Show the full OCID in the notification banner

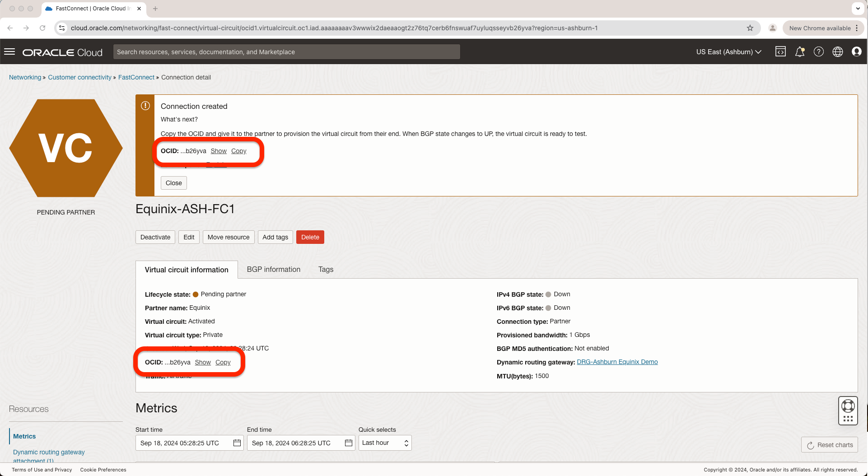[219, 151]
